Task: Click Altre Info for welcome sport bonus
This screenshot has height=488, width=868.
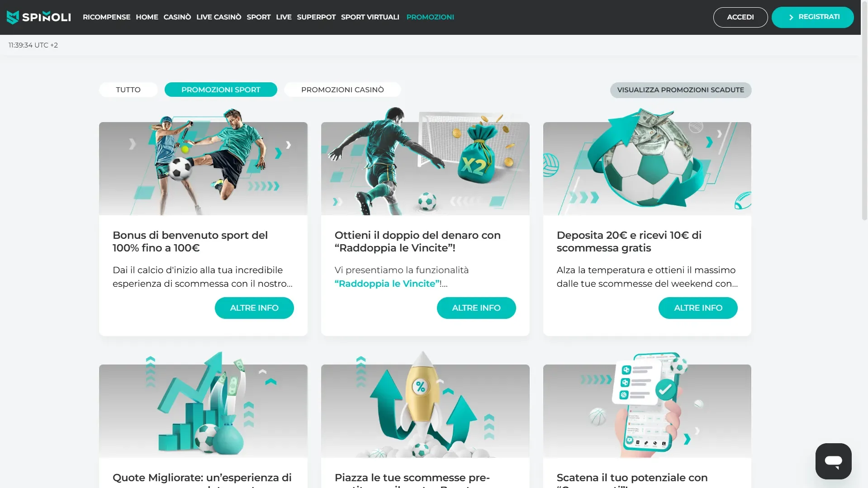Action: click(x=254, y=308)
